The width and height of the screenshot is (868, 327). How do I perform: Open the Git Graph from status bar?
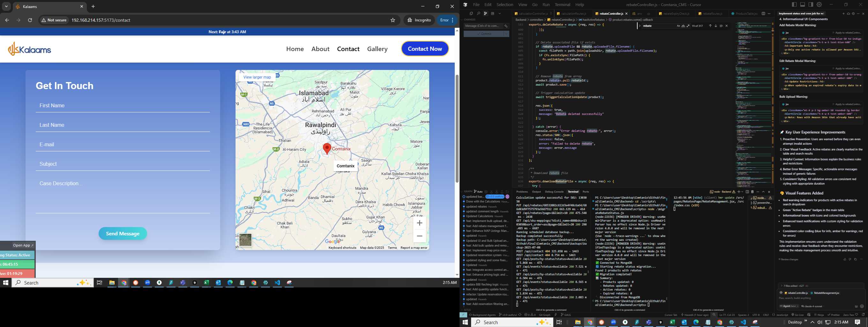pos(544,315)
